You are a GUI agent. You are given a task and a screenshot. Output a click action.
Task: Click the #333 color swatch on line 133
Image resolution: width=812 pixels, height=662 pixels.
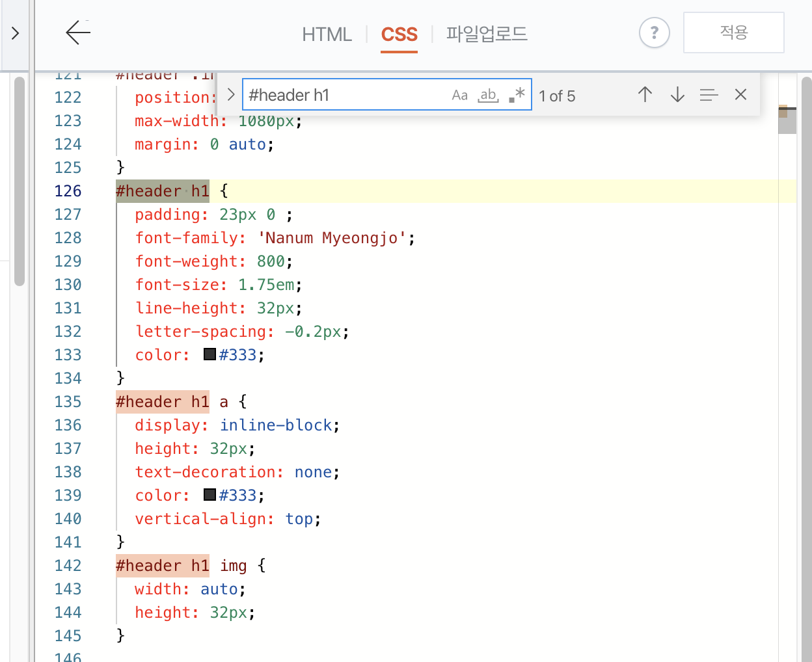[209, 354]
